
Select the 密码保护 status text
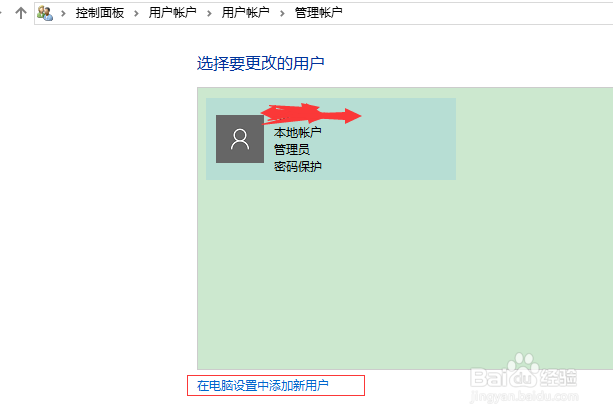pyautogui.click(x=298, y=167)
